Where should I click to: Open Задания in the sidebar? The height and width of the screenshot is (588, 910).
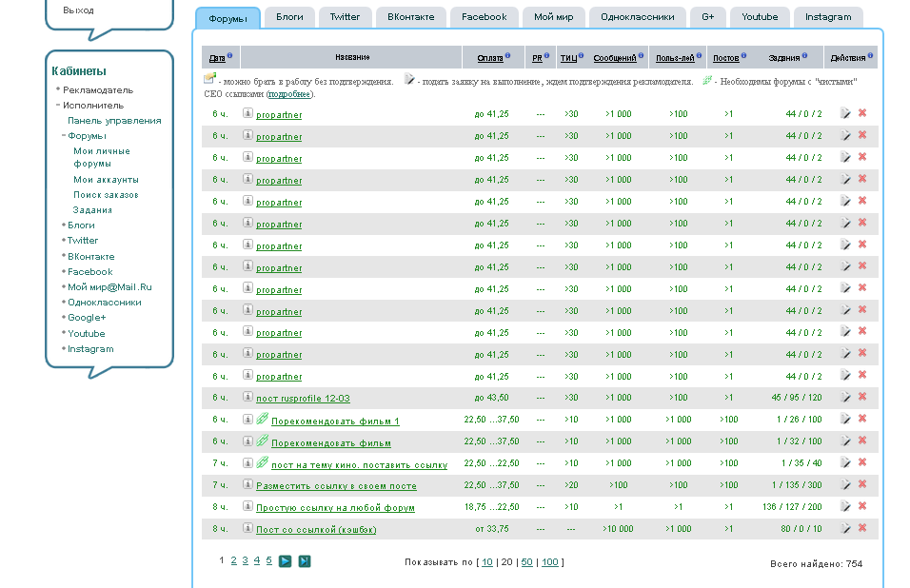tap(92, 210)
